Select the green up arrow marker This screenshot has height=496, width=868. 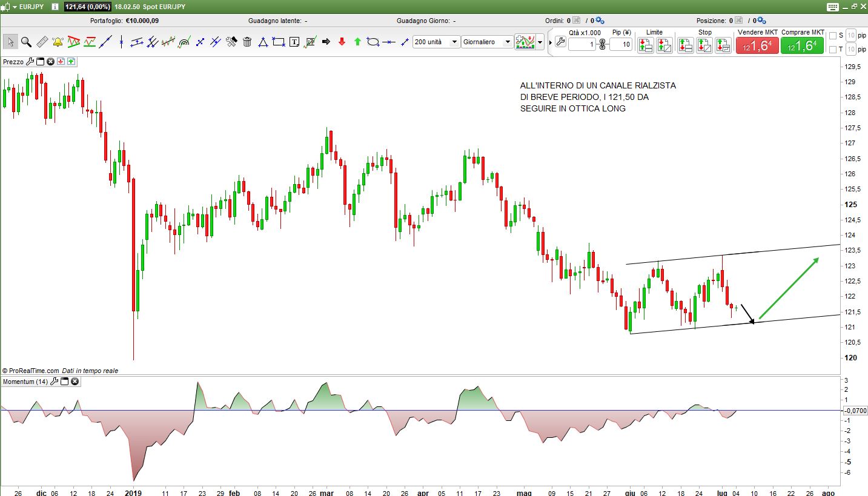[357, 42]
